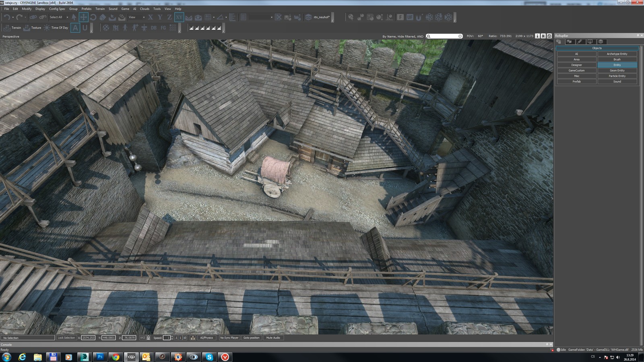Click the F toolbar icon
The height and width of the screenshot is (362, 644).
[x=400, y=17]
